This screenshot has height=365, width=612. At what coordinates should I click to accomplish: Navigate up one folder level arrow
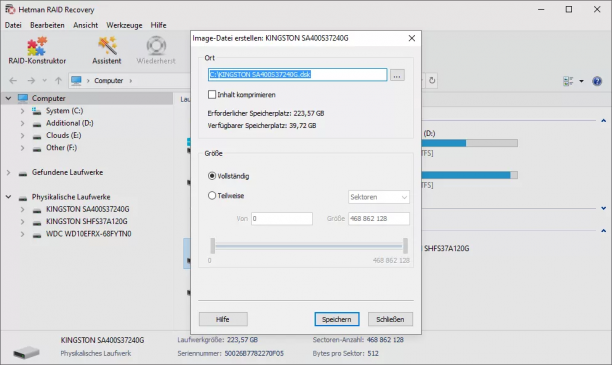pos(58,80)
